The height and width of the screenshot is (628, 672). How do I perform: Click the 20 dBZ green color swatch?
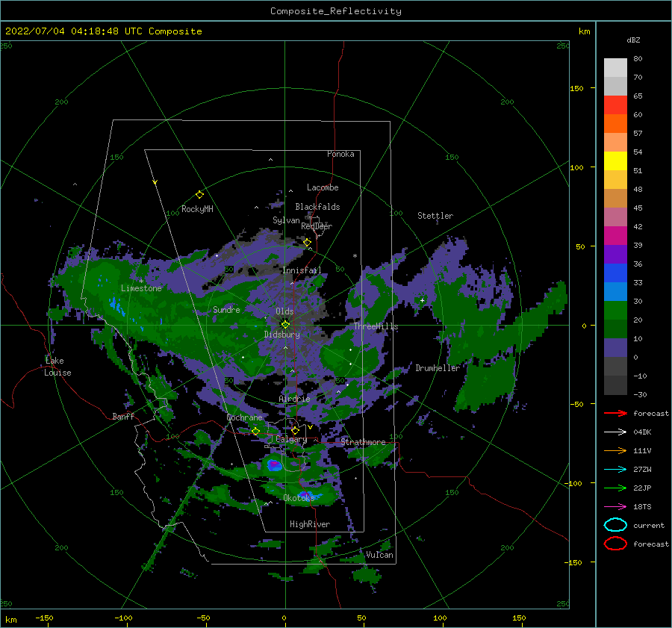615,310
